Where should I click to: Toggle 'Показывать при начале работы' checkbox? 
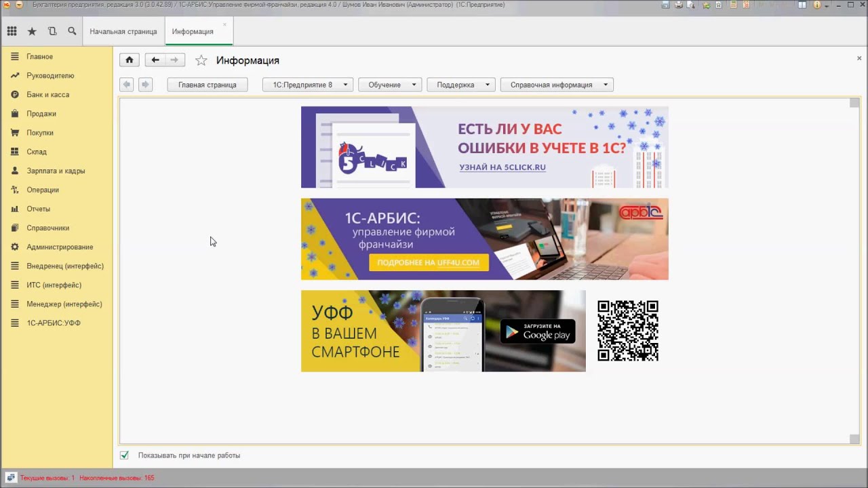click(124, 455)
